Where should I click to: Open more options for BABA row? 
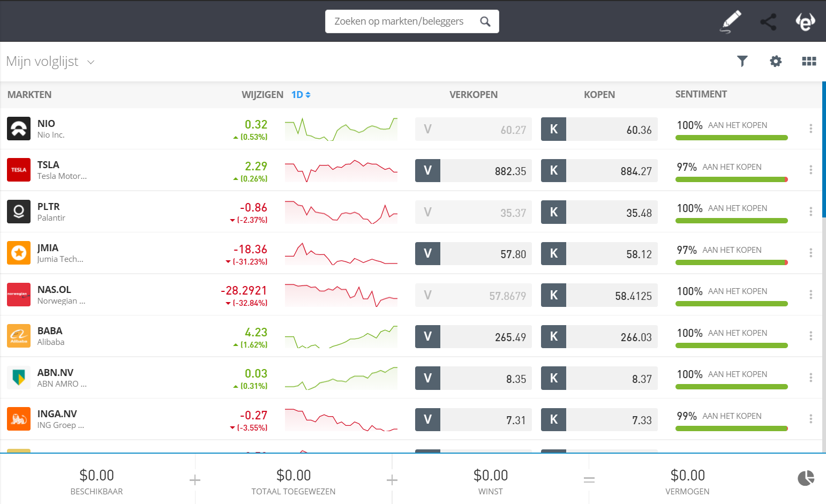click(x=810, y=336)
